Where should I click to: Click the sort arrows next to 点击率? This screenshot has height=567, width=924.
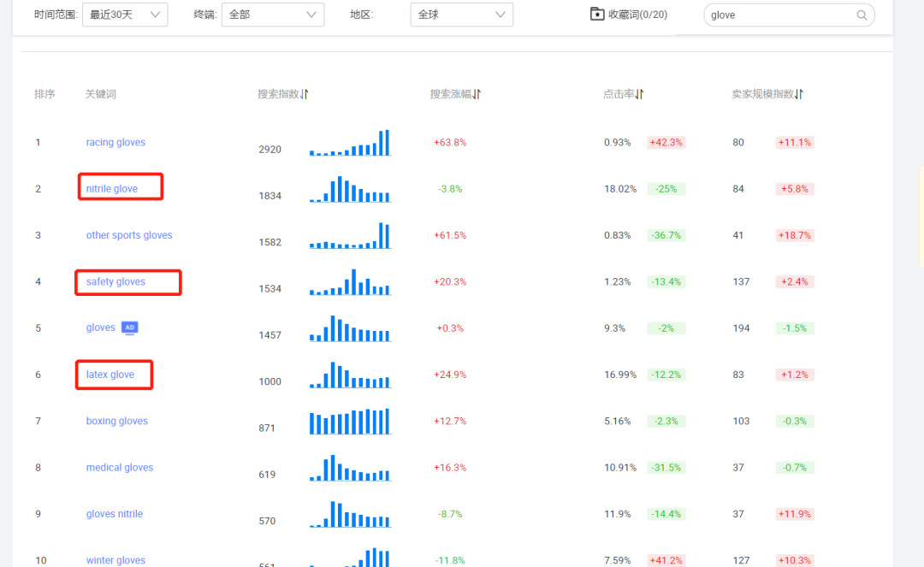coord(639,93)
